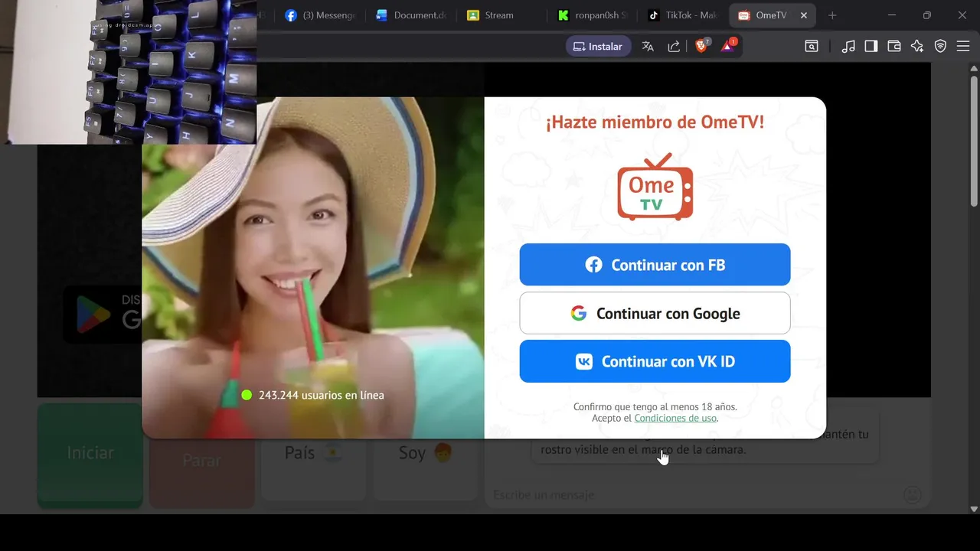Open the Messenger Facebook tab
The image size is (980, 551).
tap(320, 15)
